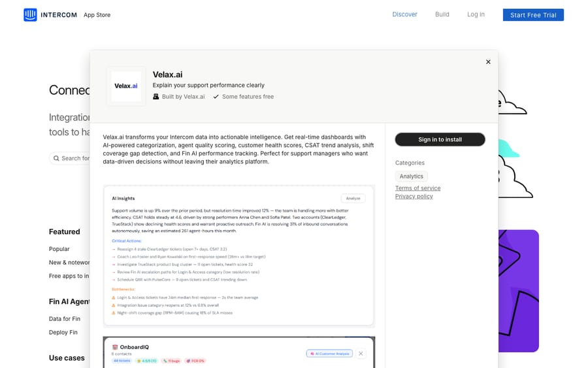Click the Some features free label
This screenshot has height=368, width=588.
tap(248, 96)
